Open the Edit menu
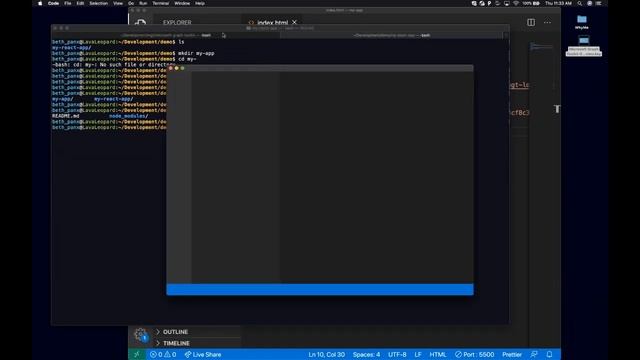 (x=80, y=3)
